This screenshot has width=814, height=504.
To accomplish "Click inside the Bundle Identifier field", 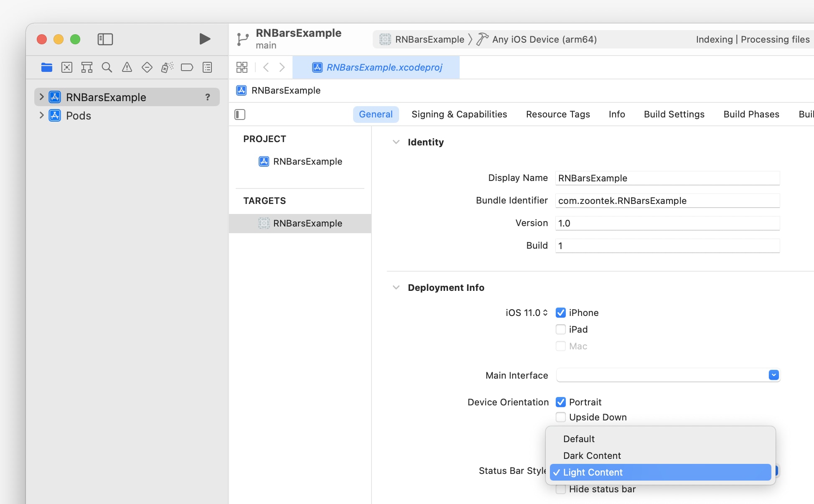I will point(667,201).
